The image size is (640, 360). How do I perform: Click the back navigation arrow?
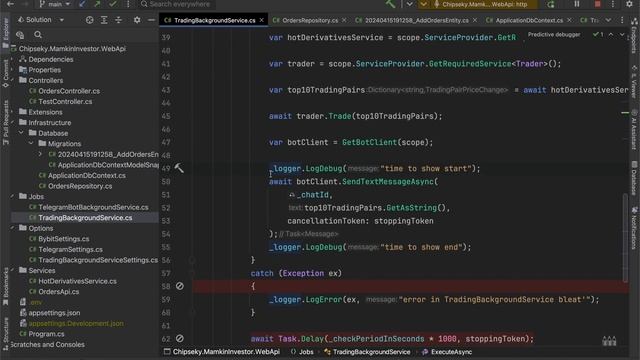coord(11,4)
